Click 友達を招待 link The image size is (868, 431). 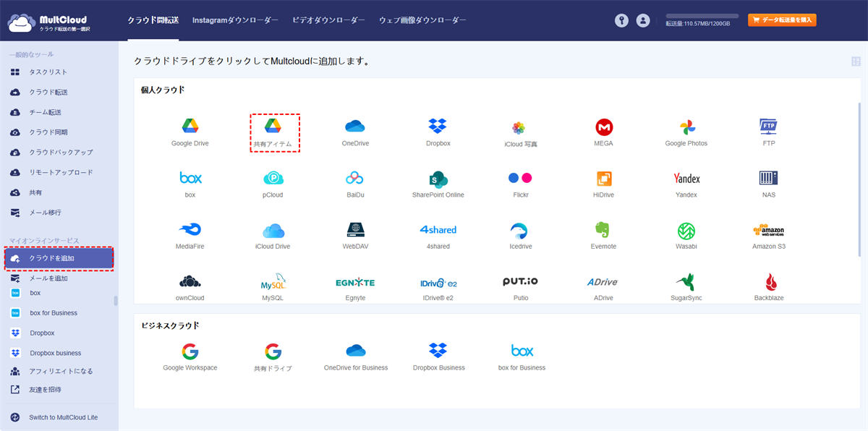pos(45,390)
